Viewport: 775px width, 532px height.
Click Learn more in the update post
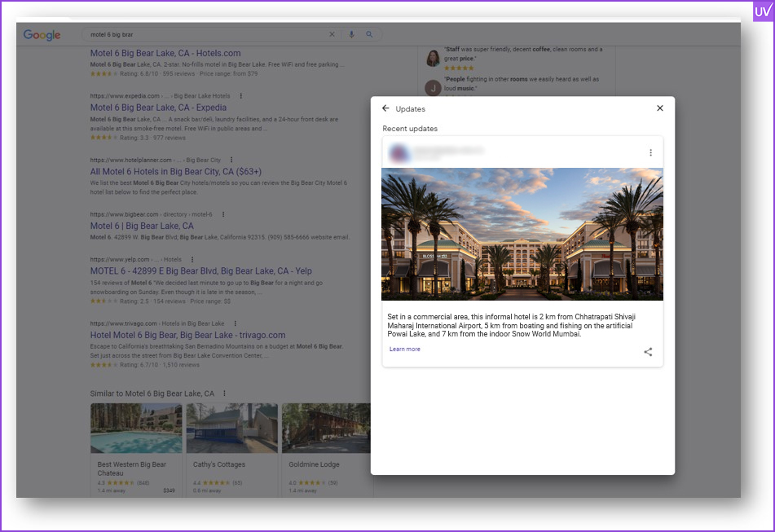click(x=405, y=350)
